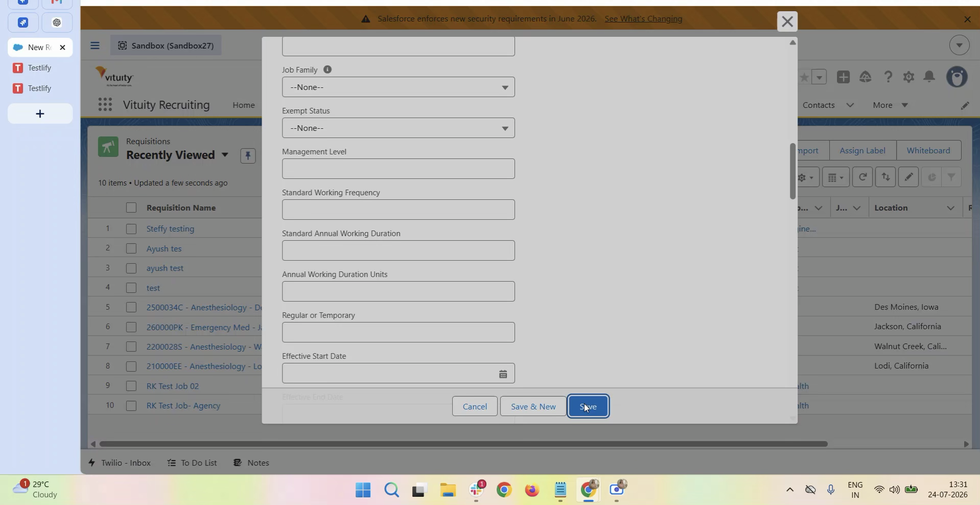The width and height of the screenshot is (980, 505).
Task: Show the Job Family help info icon
Action: click(328, 70)
